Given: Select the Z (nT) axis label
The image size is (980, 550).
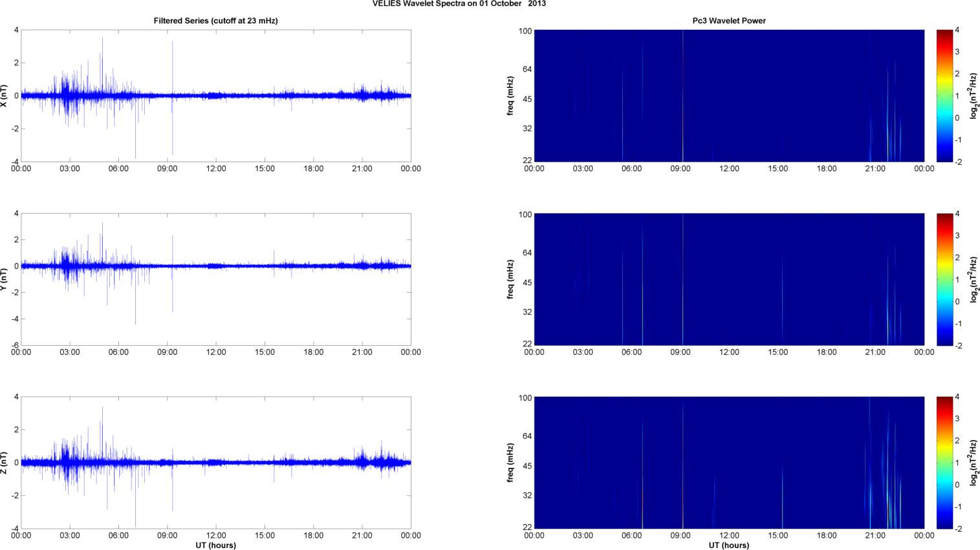Looking at the screenshot, I should pos(5,463).
